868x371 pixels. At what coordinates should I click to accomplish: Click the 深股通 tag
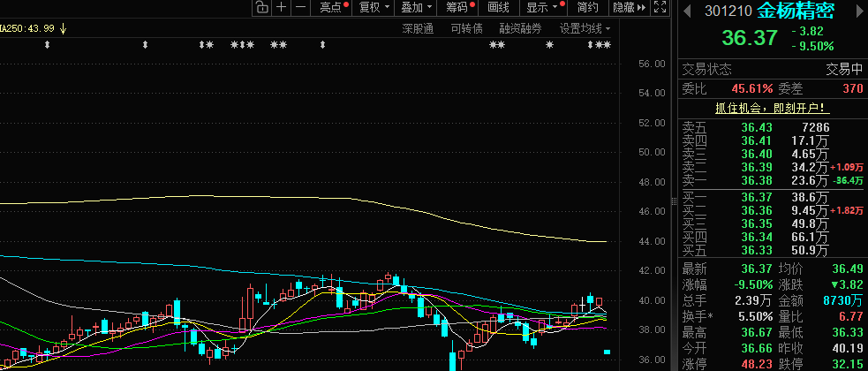click(x=418, y=29)
